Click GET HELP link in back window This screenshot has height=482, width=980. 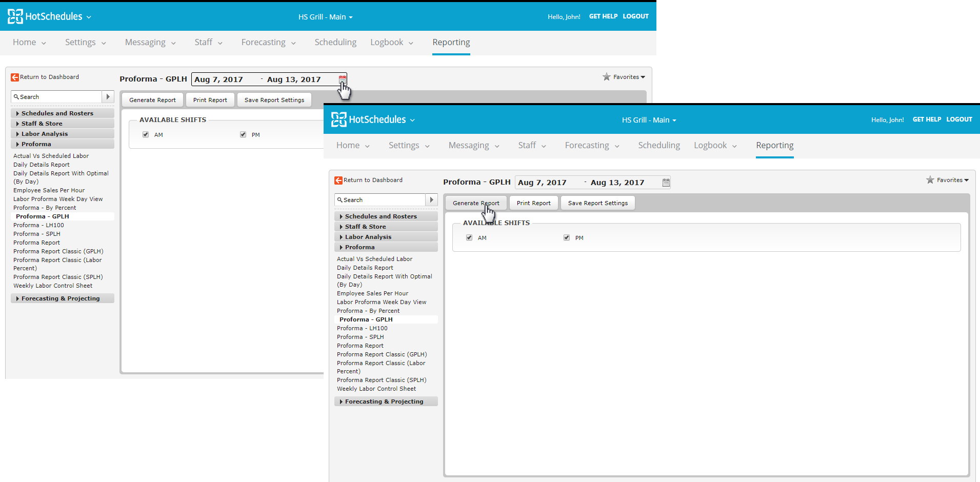(603, 16)
